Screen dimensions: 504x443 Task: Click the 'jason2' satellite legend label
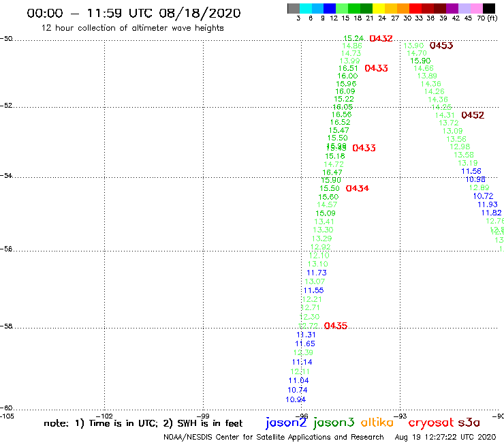(286, 423)
